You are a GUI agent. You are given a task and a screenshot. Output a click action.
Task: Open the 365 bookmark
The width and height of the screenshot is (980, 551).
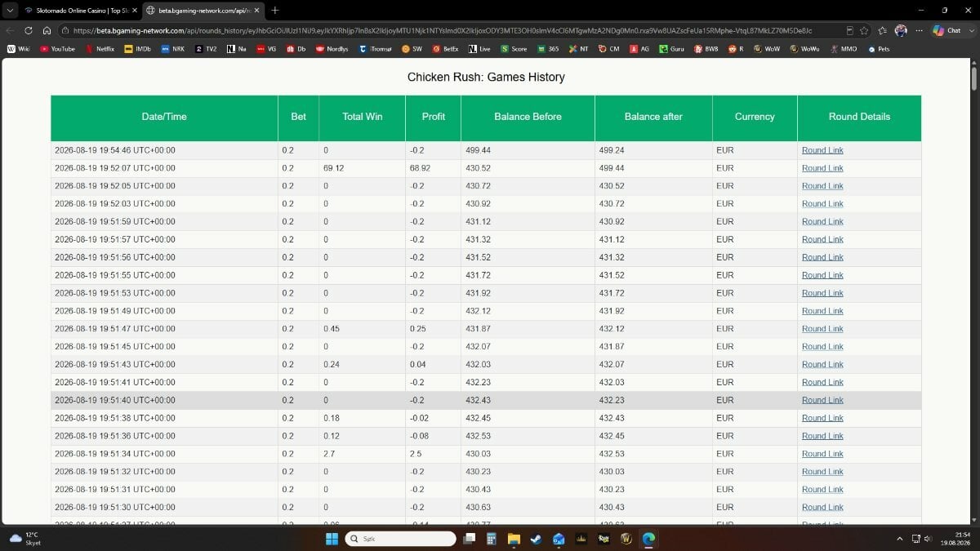point(548,49)
